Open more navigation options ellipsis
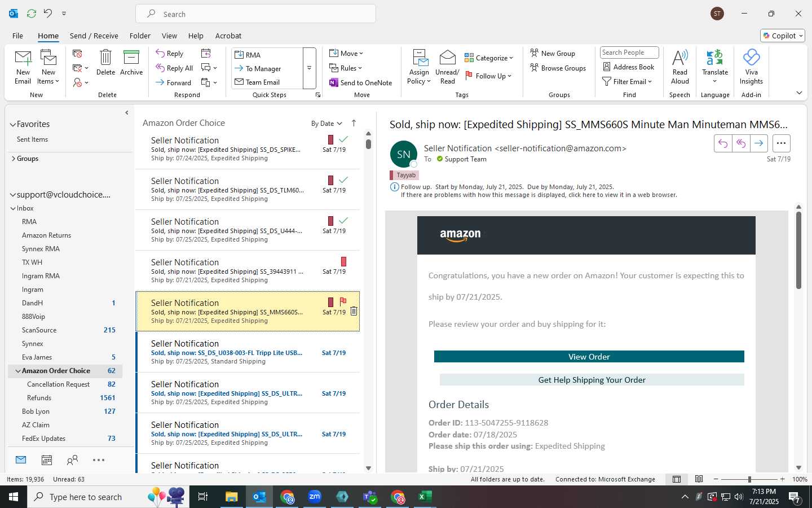The height and width of the screenshot is (508, 812). (x=99, y=460)
